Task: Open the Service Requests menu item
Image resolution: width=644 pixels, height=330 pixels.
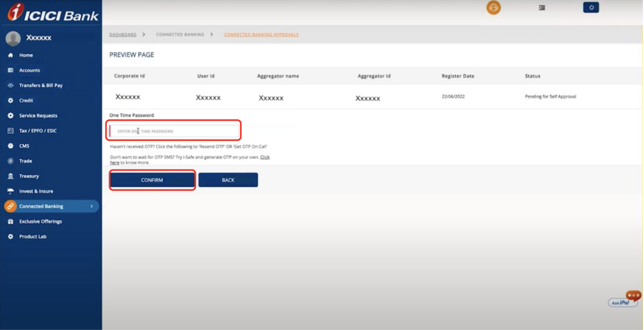Action: pos(38,116)
